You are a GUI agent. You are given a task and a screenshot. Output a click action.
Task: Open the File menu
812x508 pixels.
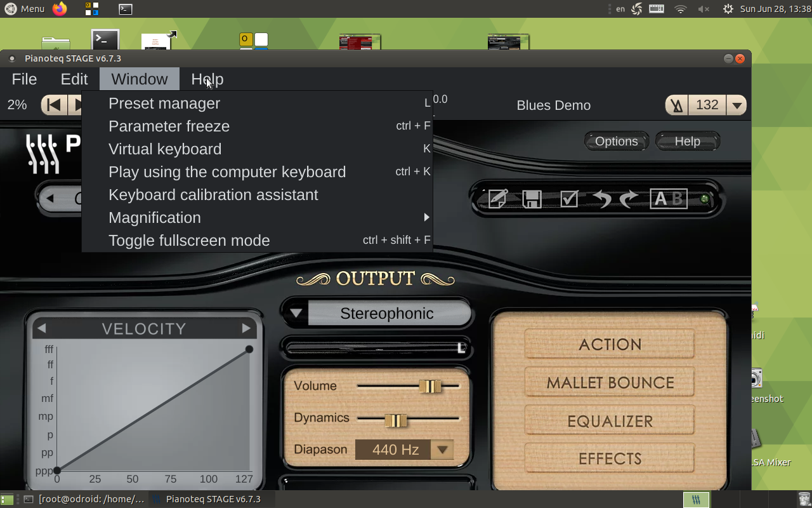pyautogui.click(x=24, y=79)
